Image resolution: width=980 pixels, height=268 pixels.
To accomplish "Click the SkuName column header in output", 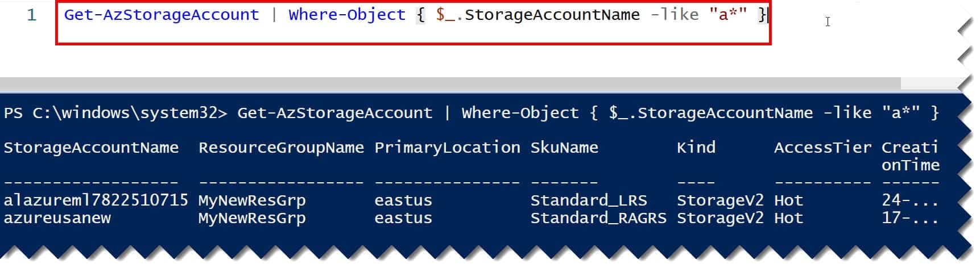I will (x=564, y=148).
